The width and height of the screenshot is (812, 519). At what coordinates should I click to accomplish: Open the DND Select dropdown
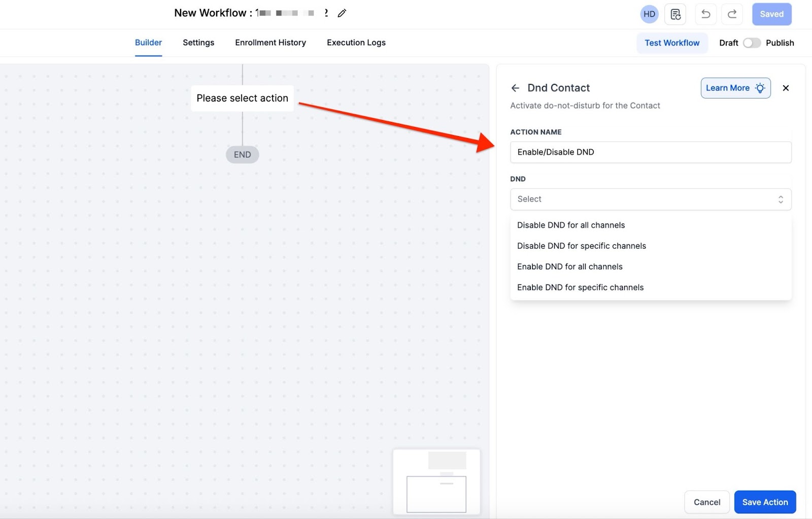(650, 199)
